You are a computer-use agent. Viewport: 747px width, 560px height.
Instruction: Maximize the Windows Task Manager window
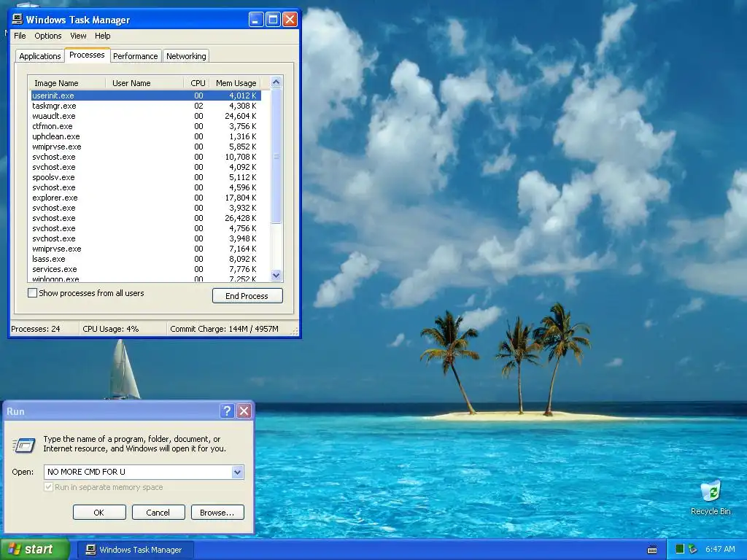click(273, 20)
